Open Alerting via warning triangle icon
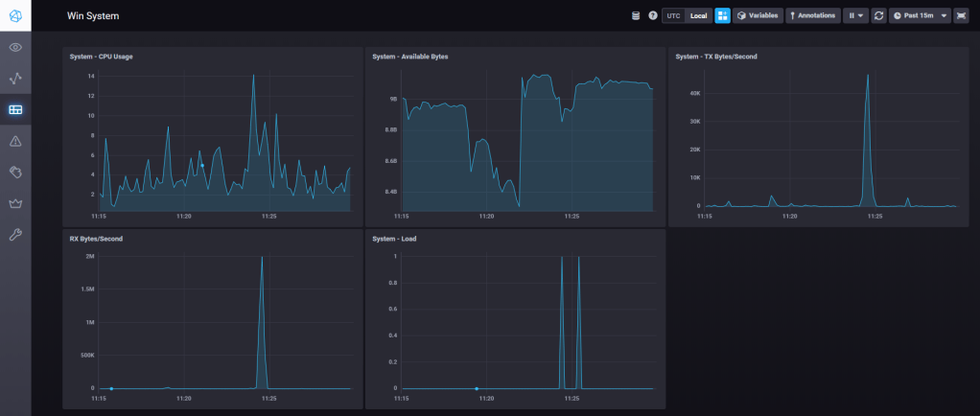This screenshot has width=980, height=416. (x=15, y=141)
